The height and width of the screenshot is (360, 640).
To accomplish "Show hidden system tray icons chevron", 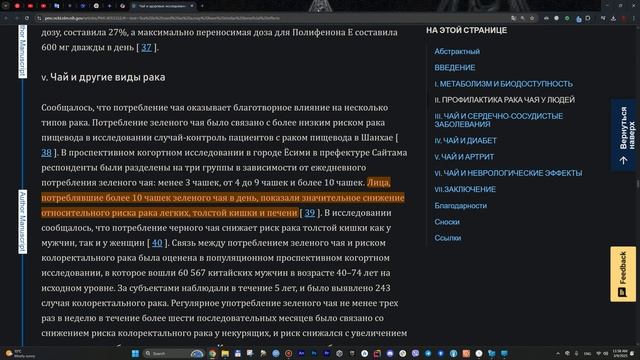I will point(558,353).
